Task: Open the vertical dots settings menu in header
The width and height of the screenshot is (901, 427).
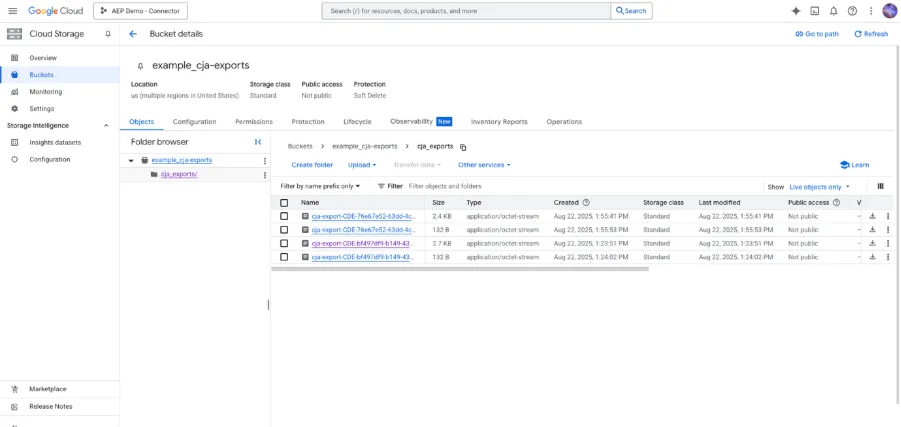Action: [x=871, y=11]
